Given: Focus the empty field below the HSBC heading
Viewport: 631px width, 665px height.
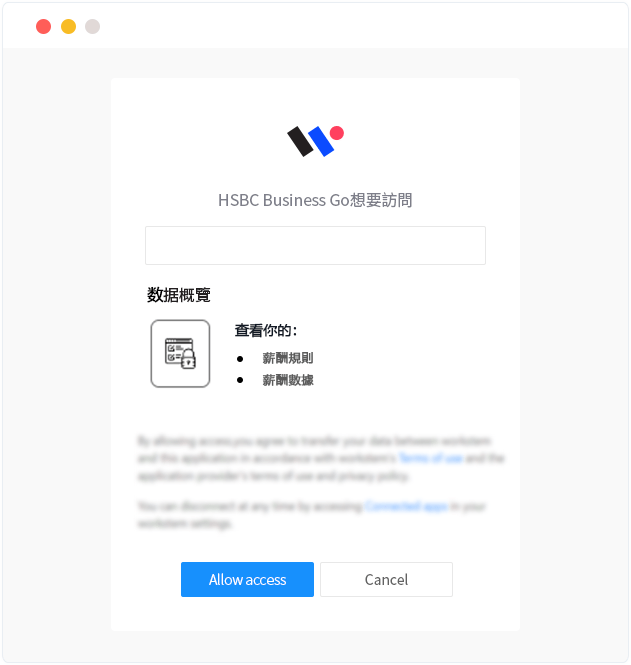Looking at the screenshot, I should tap(315, 246).
